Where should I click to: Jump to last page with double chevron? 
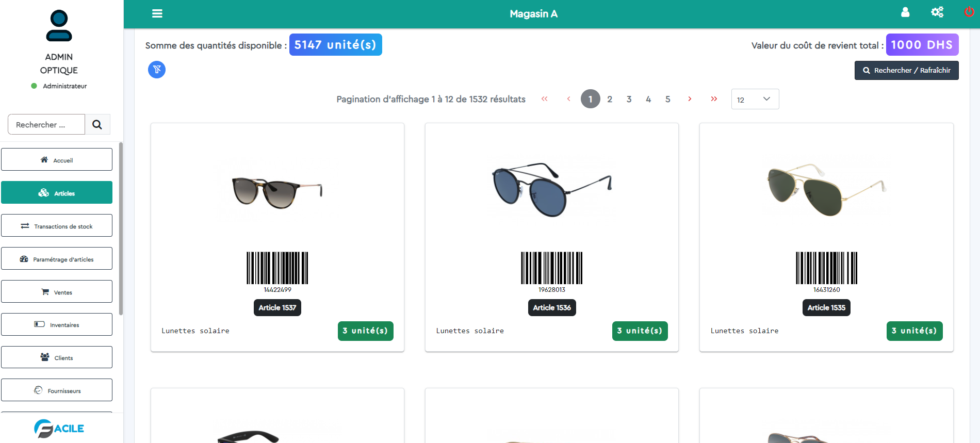714,99
